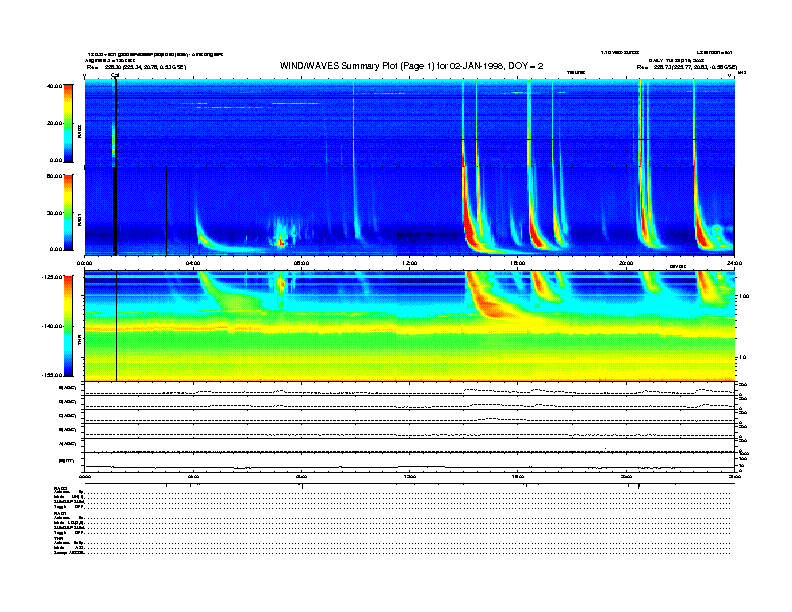
Task: Click the 20:00 time axis label
Action: 625,262
